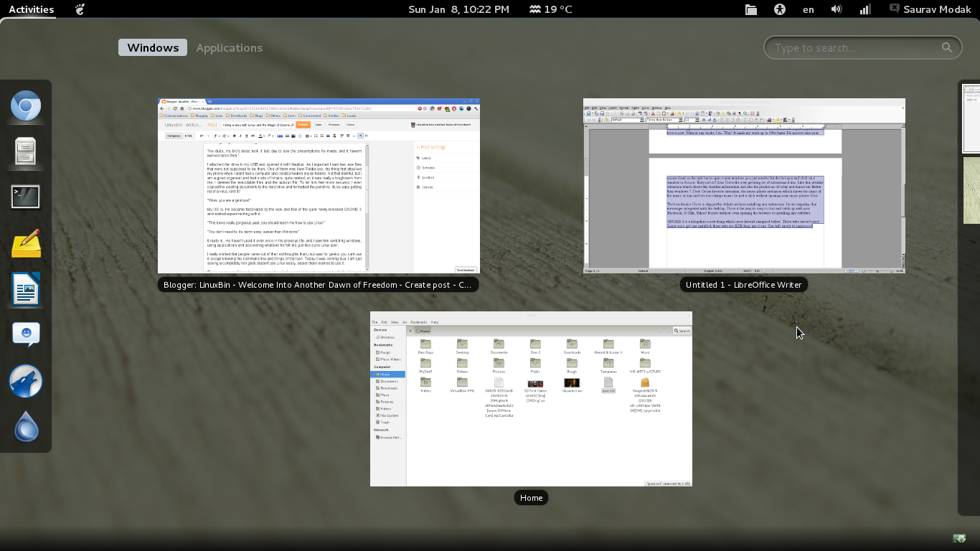Launch LibreOffice Writer from the dash
Viewport: 980px width, 551px height.
pos(26,289)
